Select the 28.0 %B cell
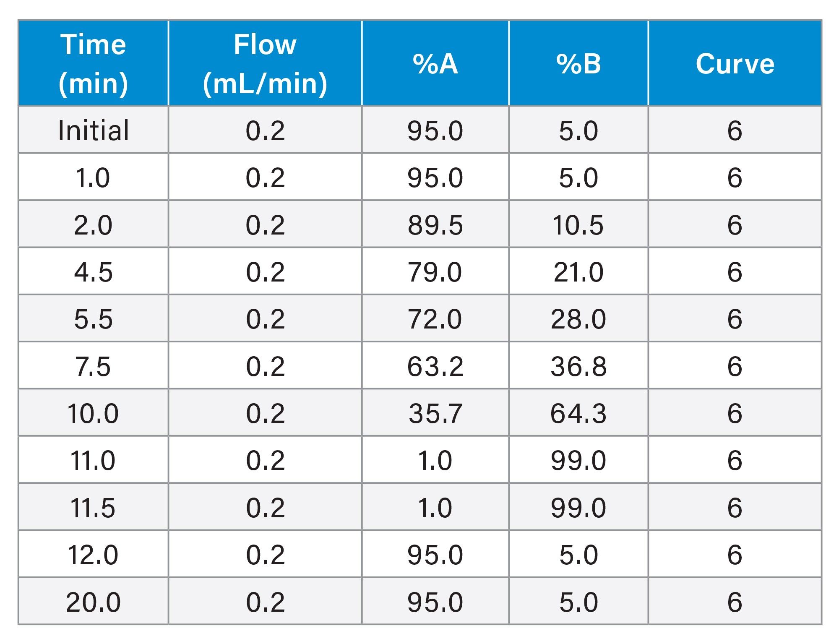 [578, 318]
